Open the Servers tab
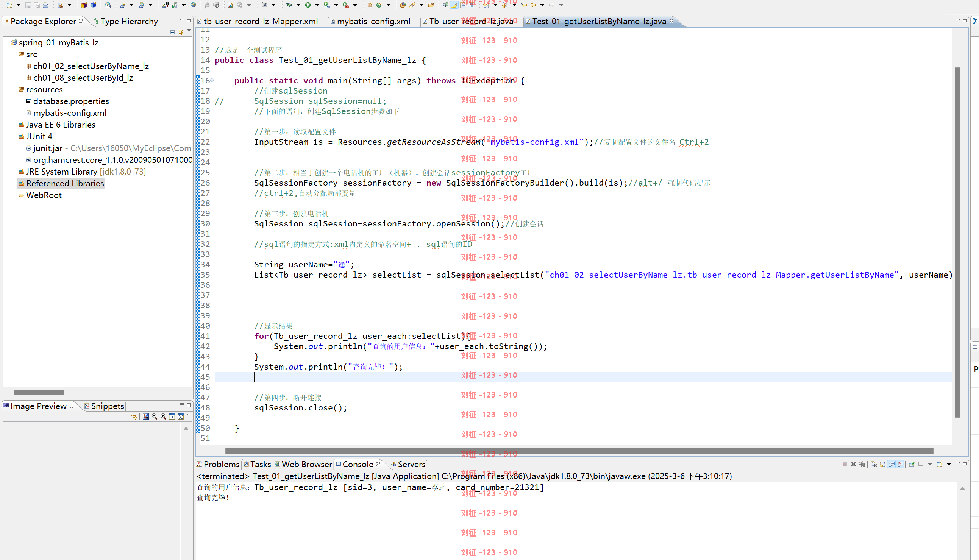This screenshot has height=560, width=979. pyautogui.click(x=408, y=465)
